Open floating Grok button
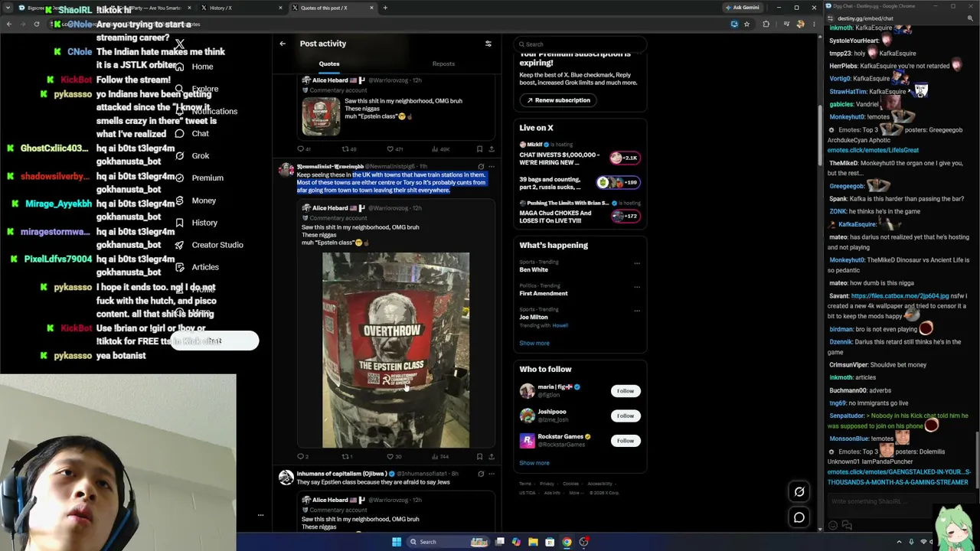Image resolution: width=980 pixels, height=551 pixels. click(799, 492)
